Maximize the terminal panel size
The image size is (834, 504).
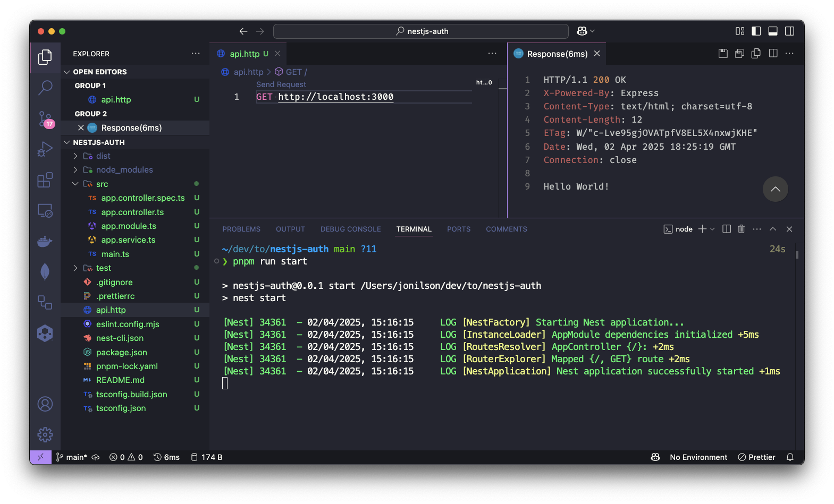coord(773,229)
